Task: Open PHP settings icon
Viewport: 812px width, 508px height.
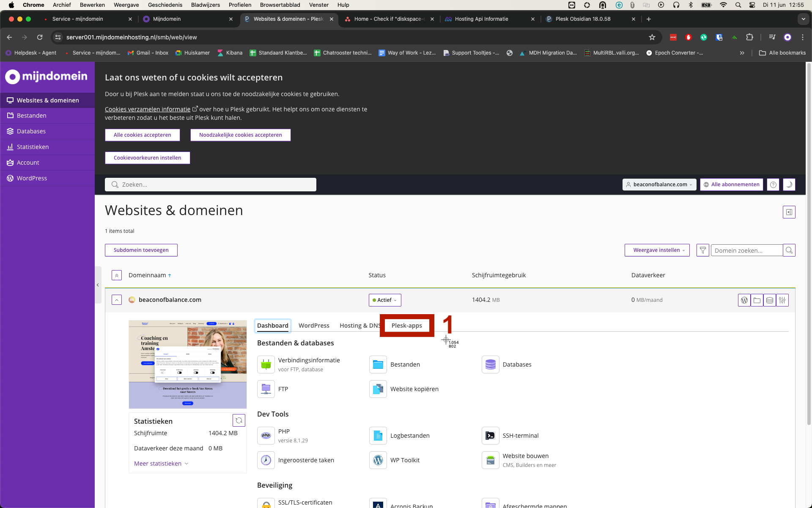Action: [266, 436]
